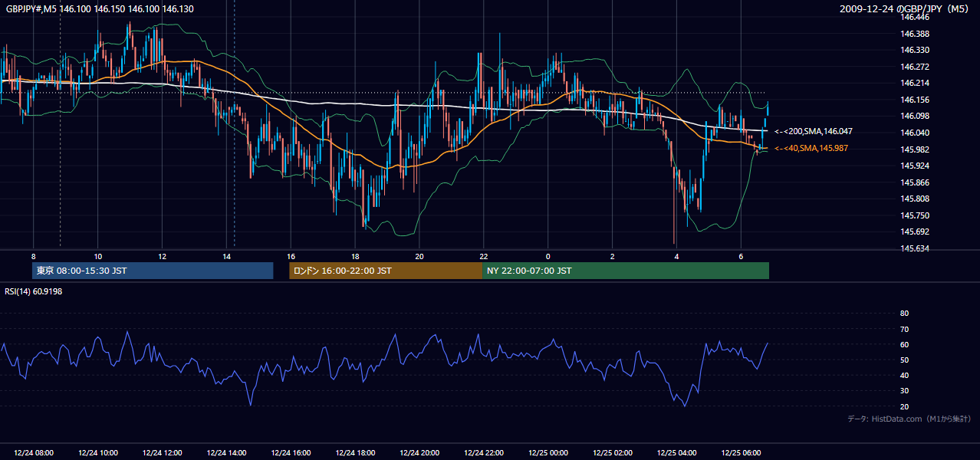
Task: Click hour tick 12 under the price chart
Action: [x=163, y=256]
